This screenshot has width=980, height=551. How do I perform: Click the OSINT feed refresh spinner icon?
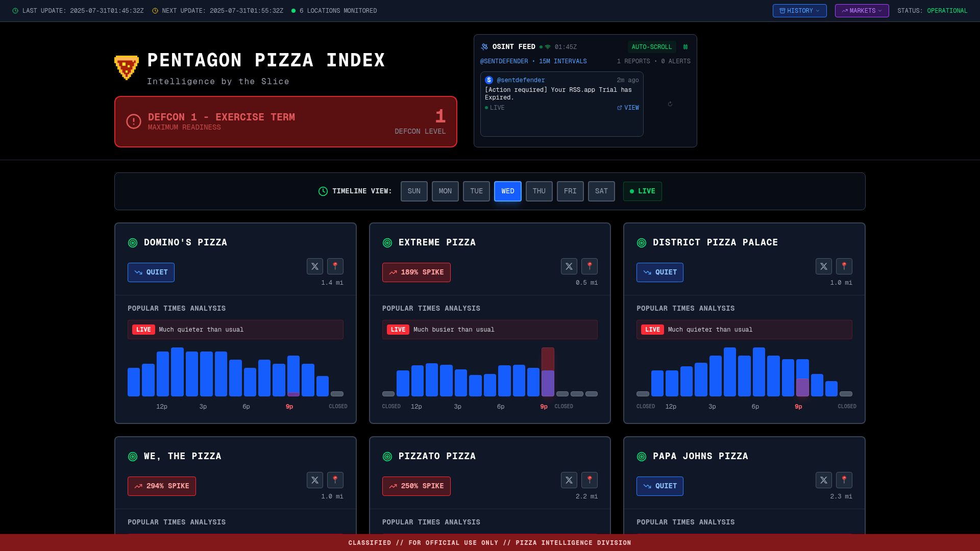(670, 104)
